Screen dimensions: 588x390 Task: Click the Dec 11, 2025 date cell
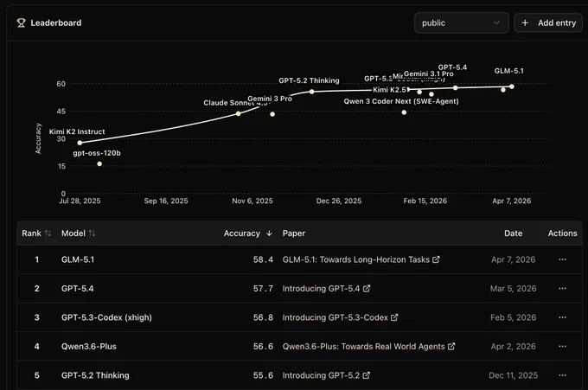pos(513,375)
